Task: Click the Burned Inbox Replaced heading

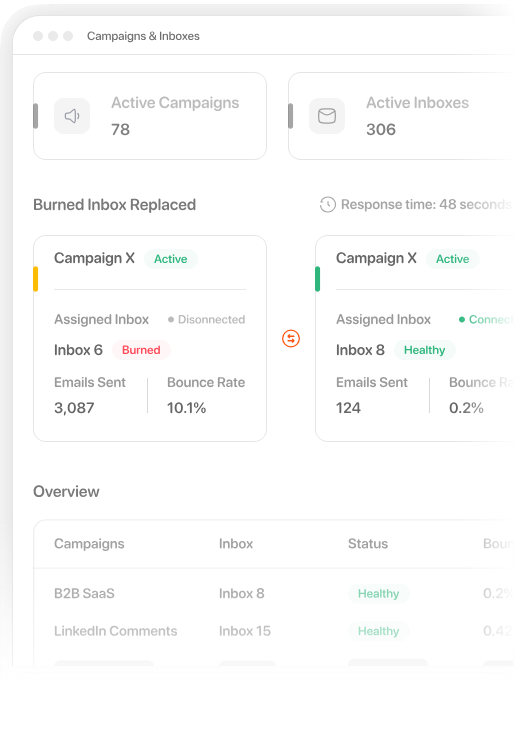Action: coord(115,205)
